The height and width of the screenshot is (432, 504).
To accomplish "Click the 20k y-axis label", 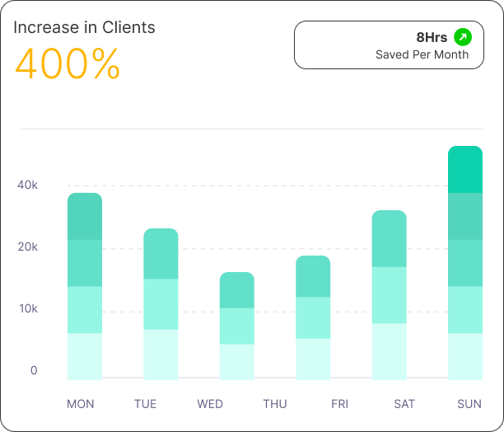I will point(28,247).
